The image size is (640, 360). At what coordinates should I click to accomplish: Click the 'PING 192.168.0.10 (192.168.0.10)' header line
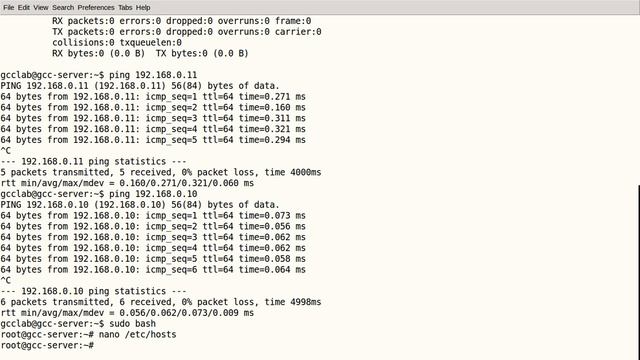pyautogui.click(x=140, y=205)
